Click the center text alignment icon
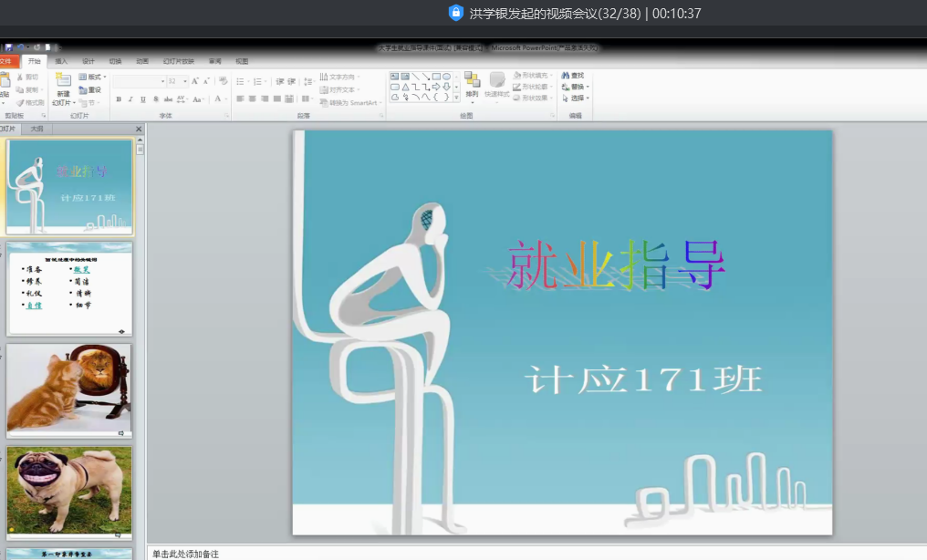The width and height of the screenshot is (927, 560). pos(253,99)
